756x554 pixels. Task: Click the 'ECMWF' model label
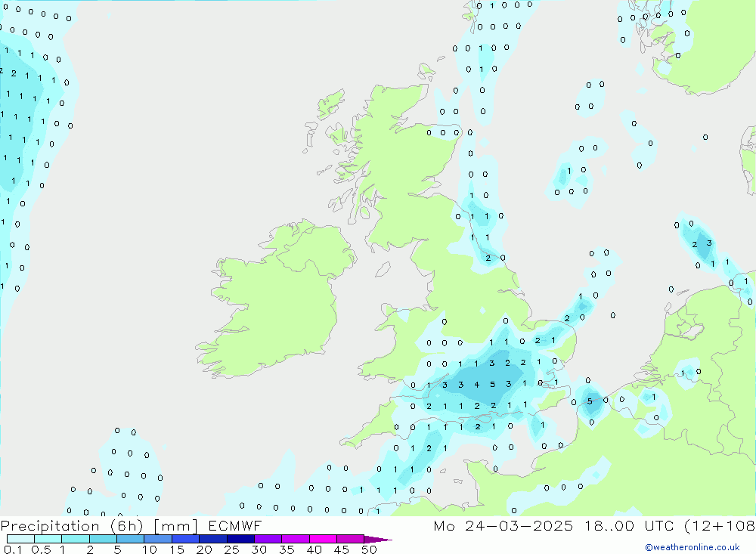(235, 525)
